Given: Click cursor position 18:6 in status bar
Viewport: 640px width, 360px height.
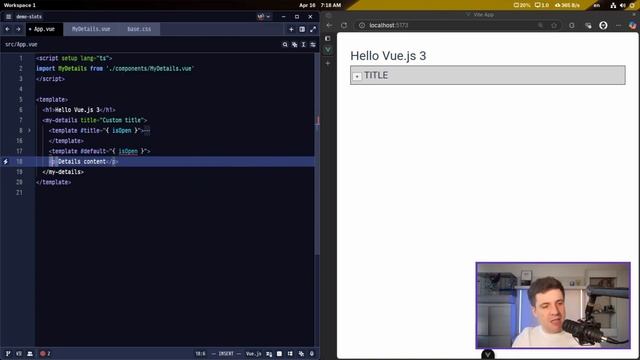Looking at the screenshot, I should click(x=200, y=353).
